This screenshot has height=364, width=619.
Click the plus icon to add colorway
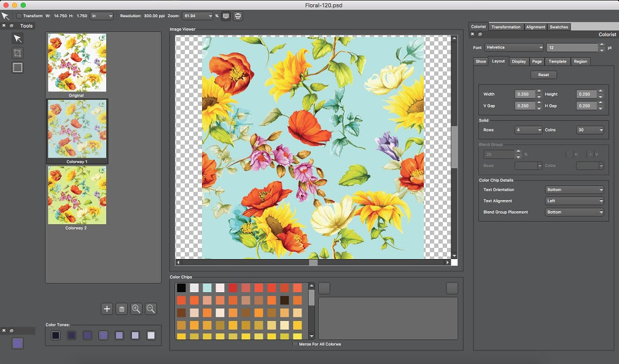pos(107,309)
